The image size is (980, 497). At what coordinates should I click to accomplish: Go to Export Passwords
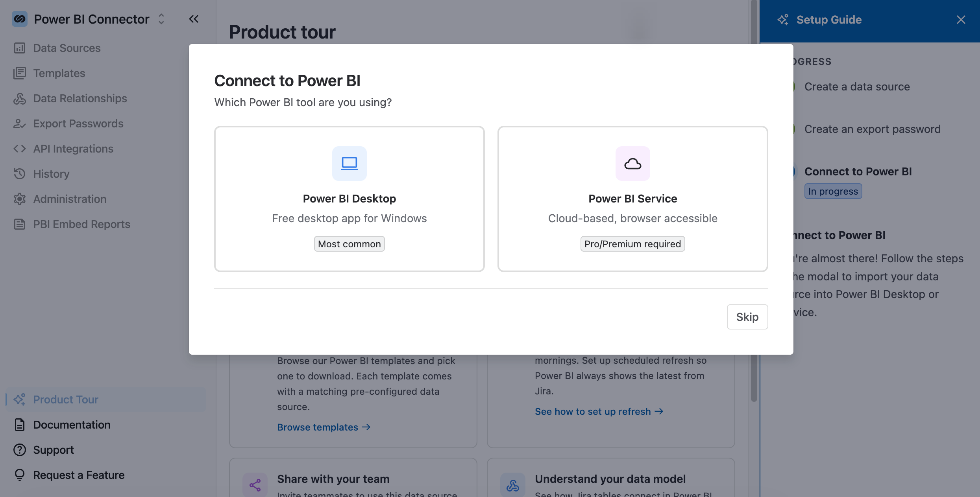(78, 123)
